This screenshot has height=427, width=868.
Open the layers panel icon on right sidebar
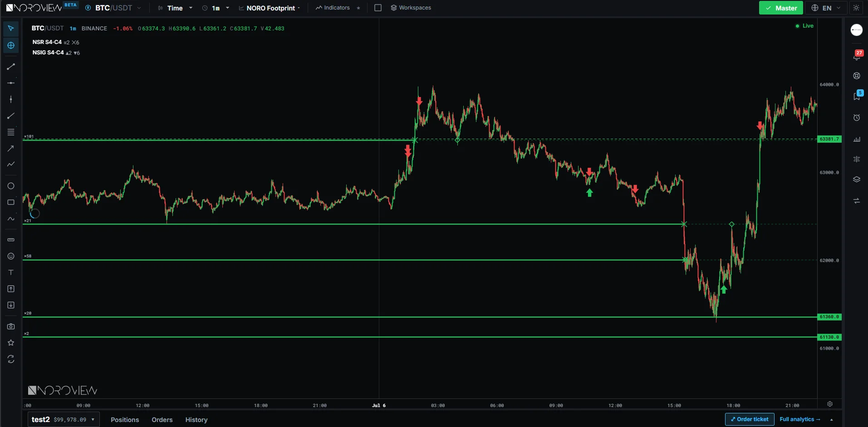pos(857,180)
